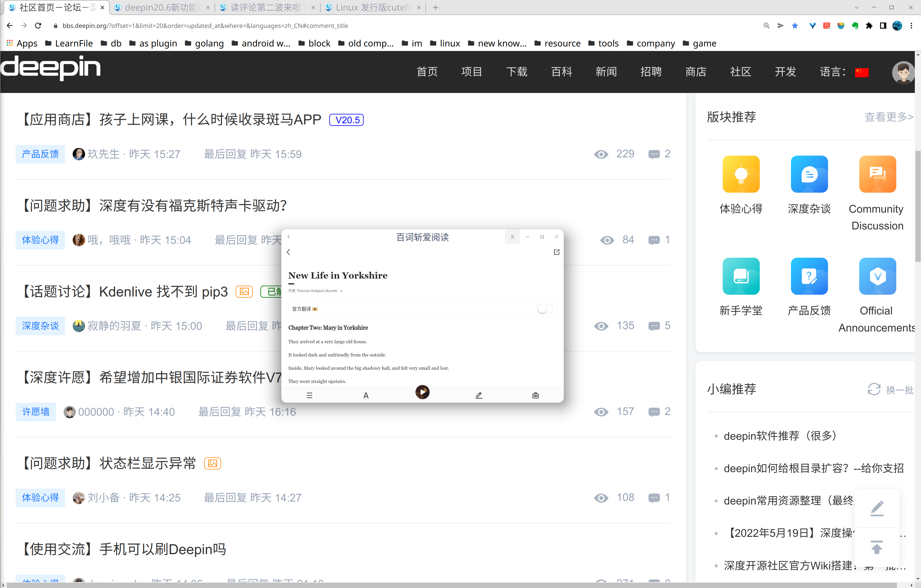Open the reader's share/export icon
The image size is (921, 588).
[x=556, y=252]
